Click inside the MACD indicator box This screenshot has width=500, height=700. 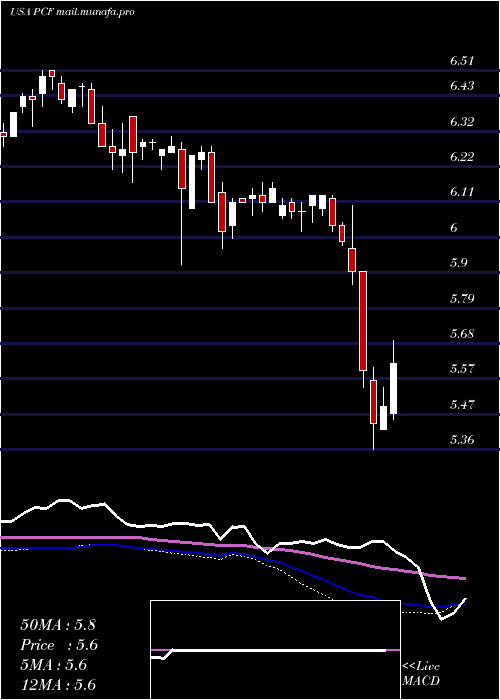(275, 650)
